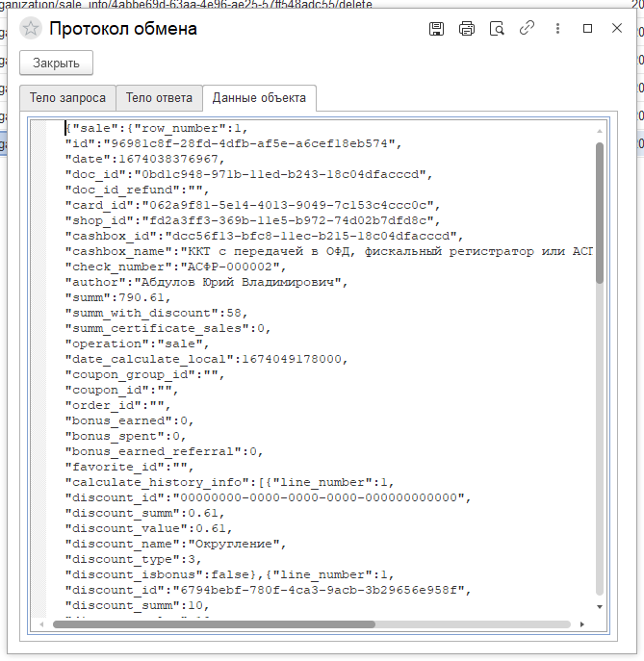
Task: Click the "operation":"sale" line in the text
Action: pyautogui.click(x=137, y=344)
